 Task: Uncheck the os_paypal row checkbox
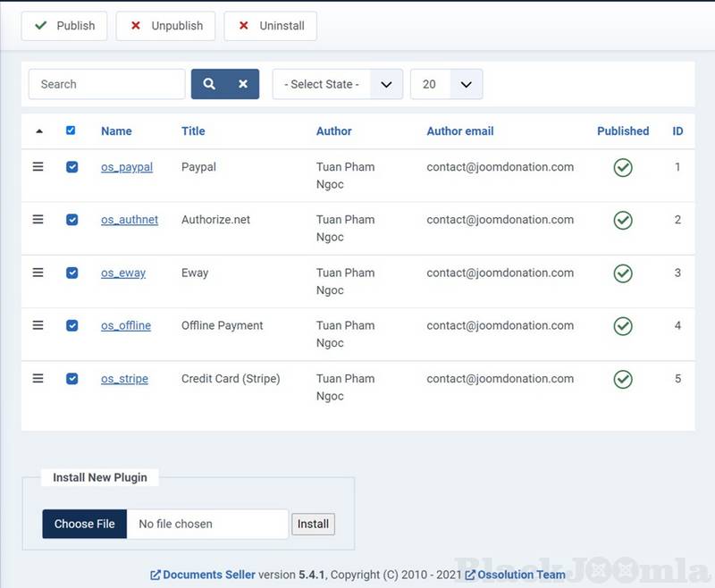(72, 167)
